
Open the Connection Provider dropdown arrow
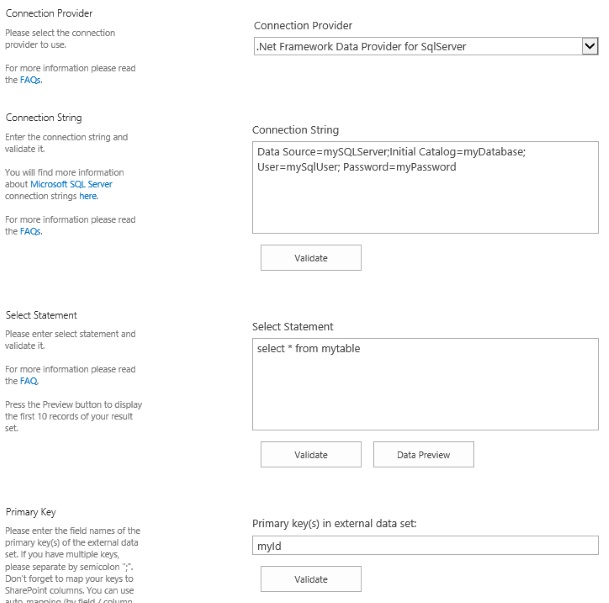click(x=589, y=46)
